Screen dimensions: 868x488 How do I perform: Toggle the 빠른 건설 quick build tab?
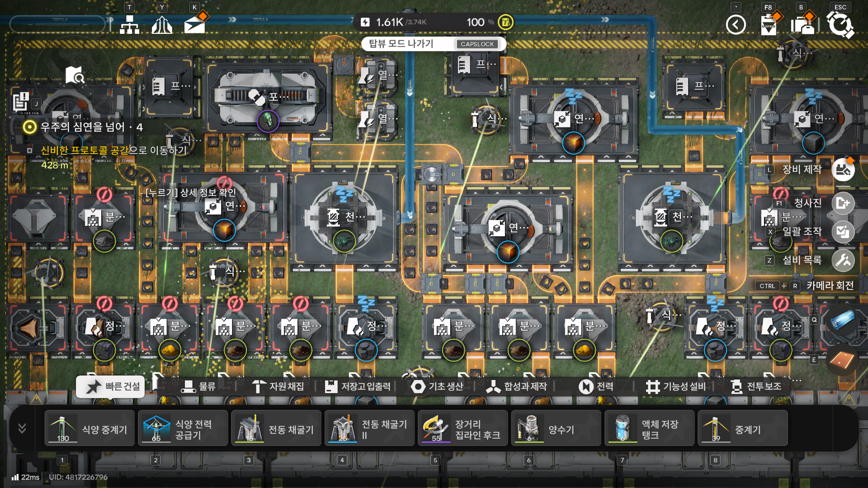[x=111, y=387]
